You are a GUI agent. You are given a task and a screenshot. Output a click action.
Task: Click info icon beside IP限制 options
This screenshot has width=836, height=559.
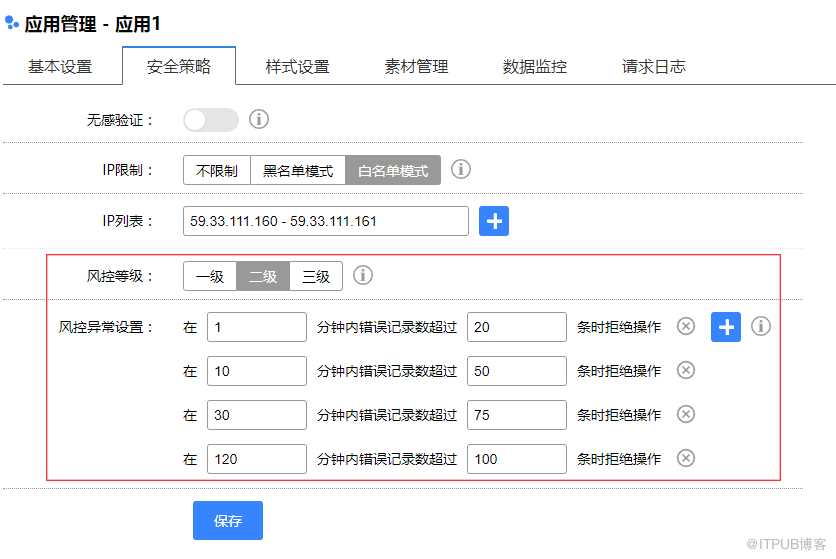pos(461,170)
